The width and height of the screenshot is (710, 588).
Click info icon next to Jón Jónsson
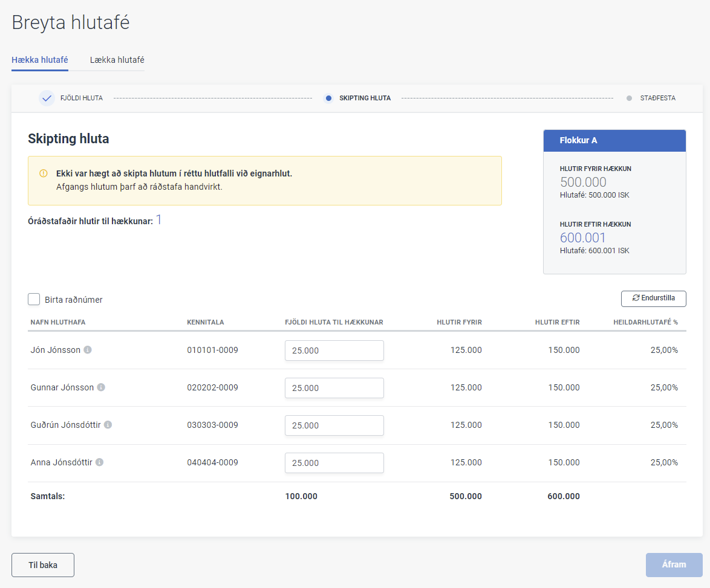click(x=88, y=350)
